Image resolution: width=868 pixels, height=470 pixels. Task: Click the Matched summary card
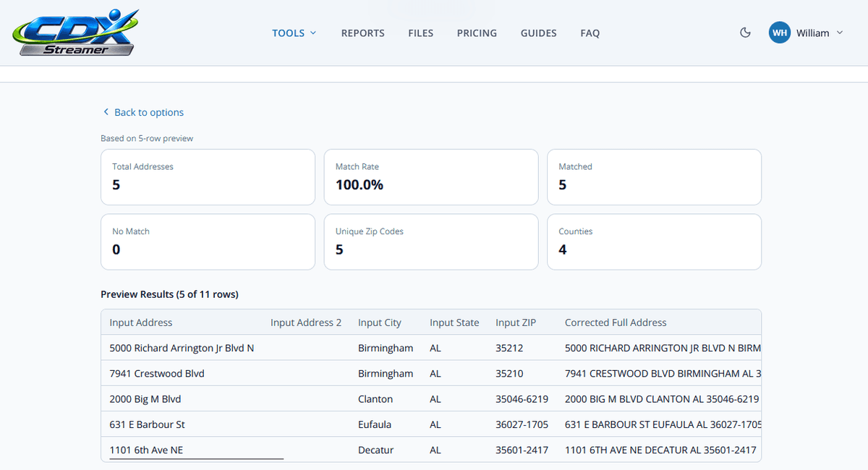(x=654, y=177)
